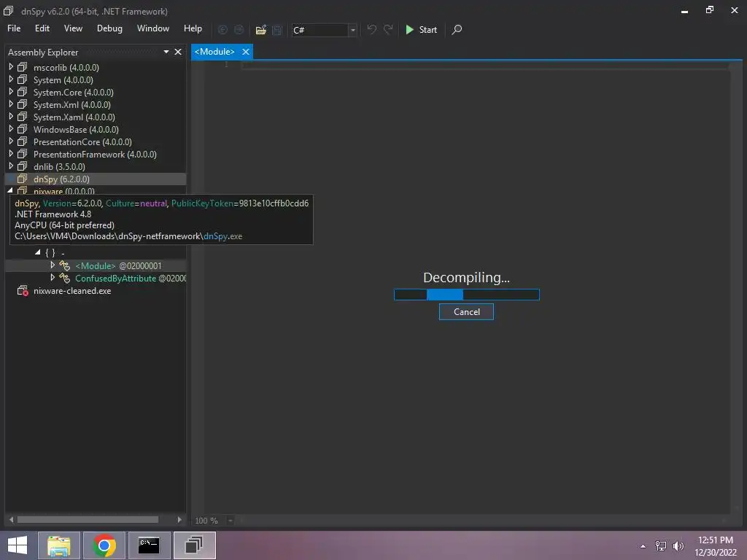747x560 pixels.
Task: Select the nixware-cleaned.exe entry
Action: [72, 290]
